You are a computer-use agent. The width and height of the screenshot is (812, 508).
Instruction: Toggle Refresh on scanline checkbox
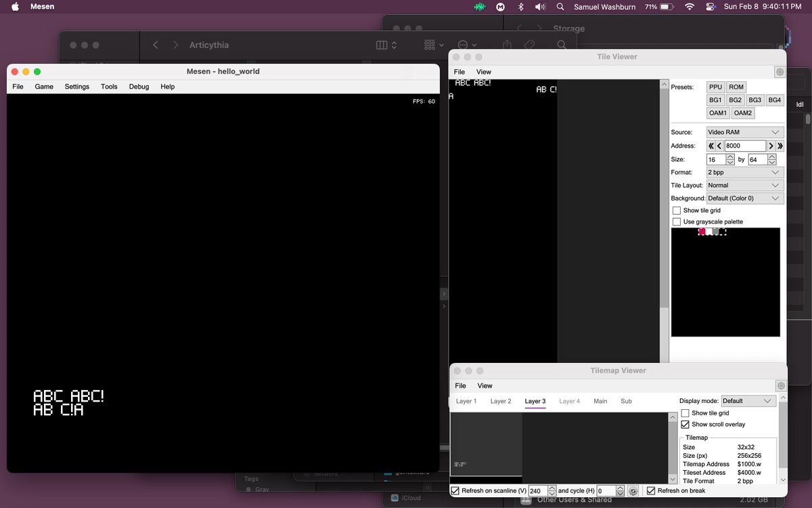click(455, 491)
